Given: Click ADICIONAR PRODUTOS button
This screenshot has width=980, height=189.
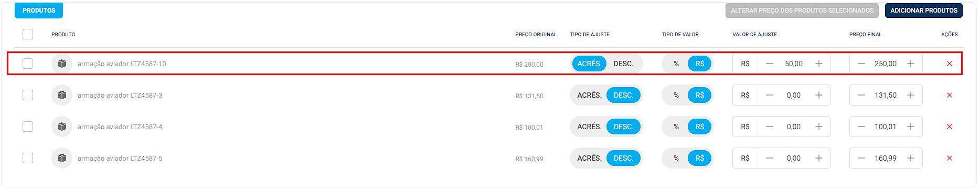Looking at the screenshot, I should click(x=924, y=10).
